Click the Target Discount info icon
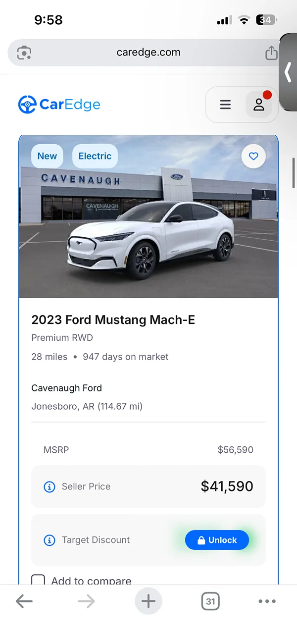This screenshot has height=644, width=297. [49, 540]
